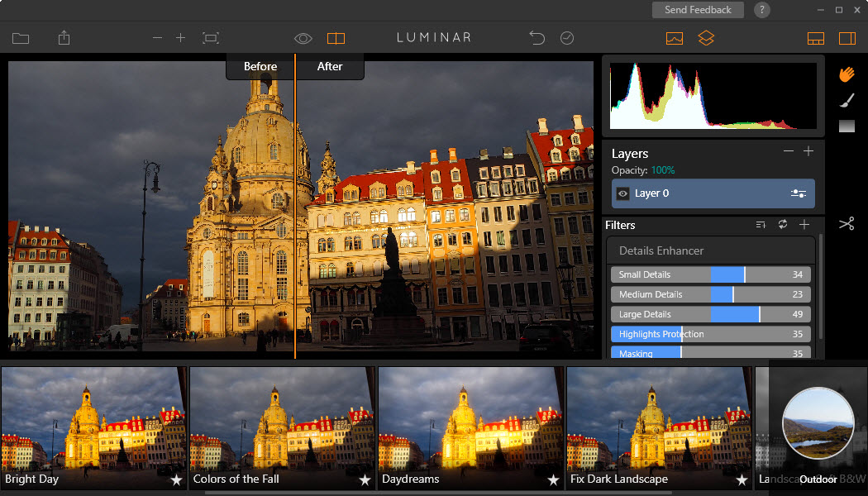The height and width of the screenshot is (496, 868).
Task: Select the Brush tool
Action: [x=847, y=100]
